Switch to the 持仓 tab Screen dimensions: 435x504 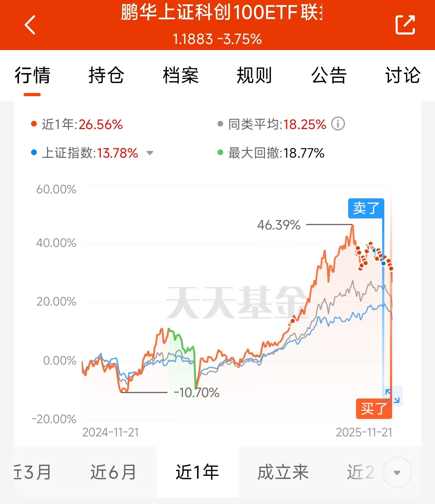pos(106,75)
